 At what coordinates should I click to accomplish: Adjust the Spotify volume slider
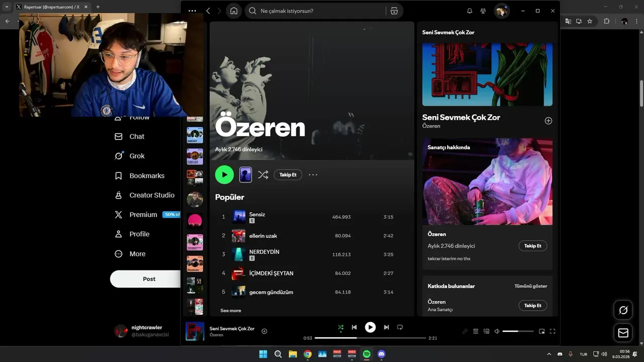point(518,331)
